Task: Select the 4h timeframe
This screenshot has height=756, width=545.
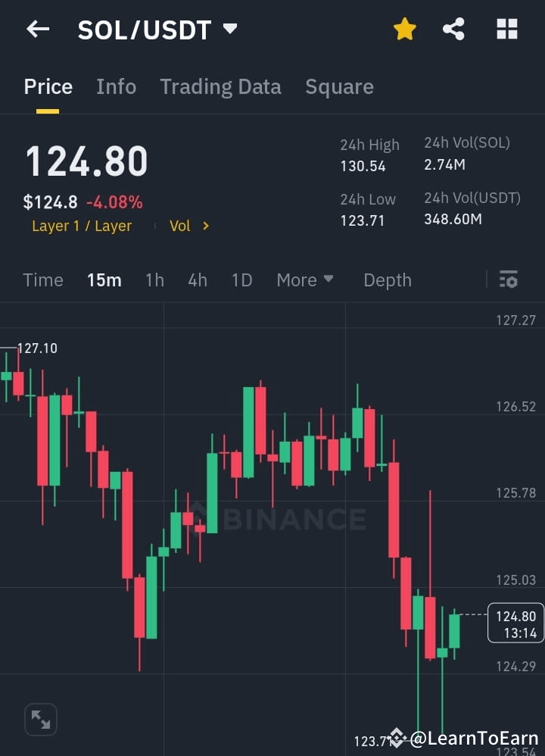Action: pyautogui.click(x=197, y=280)
